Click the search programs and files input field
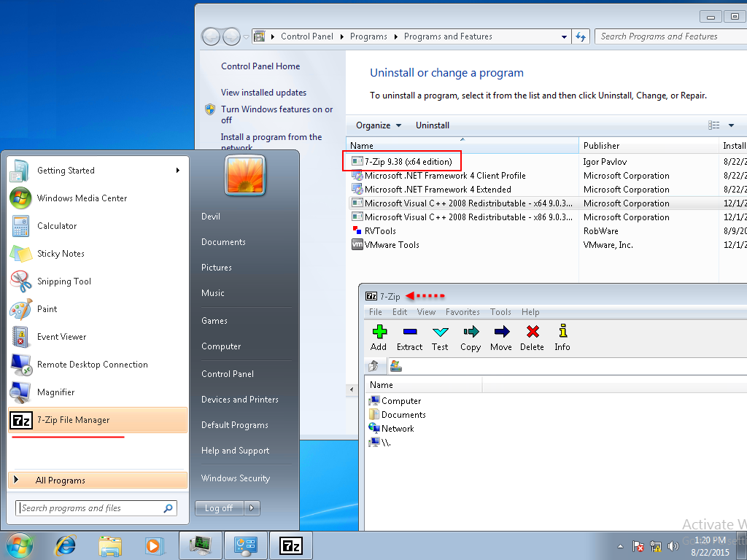 [x=95, y=507]
